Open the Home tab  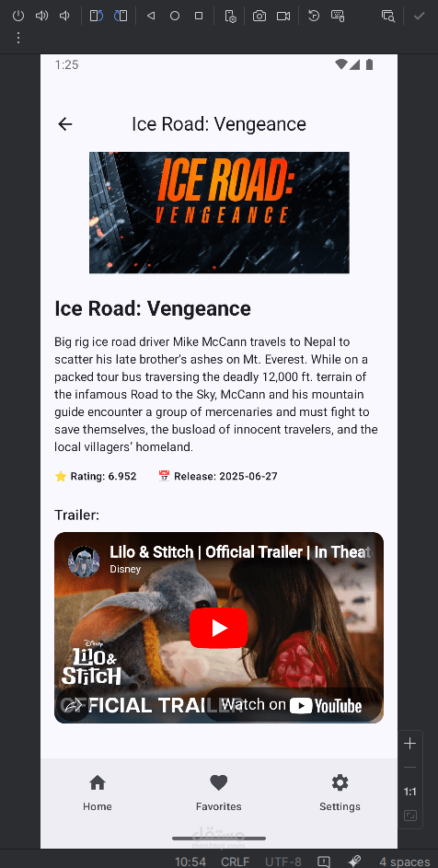coord(98,793)
